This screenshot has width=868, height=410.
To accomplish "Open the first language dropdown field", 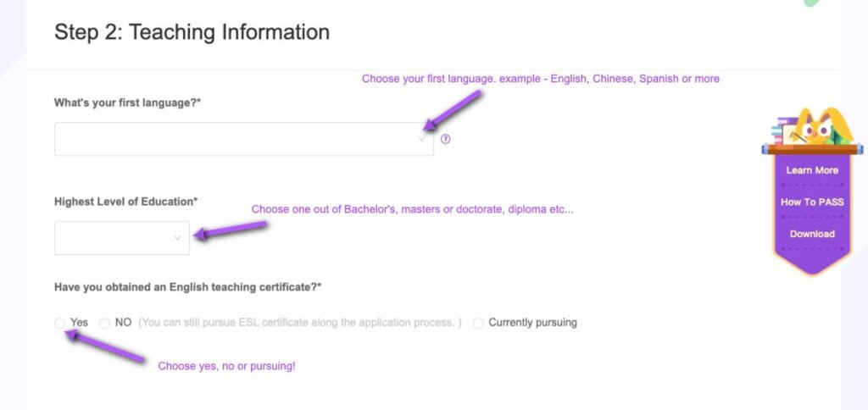I will click(x=243, y=139).
